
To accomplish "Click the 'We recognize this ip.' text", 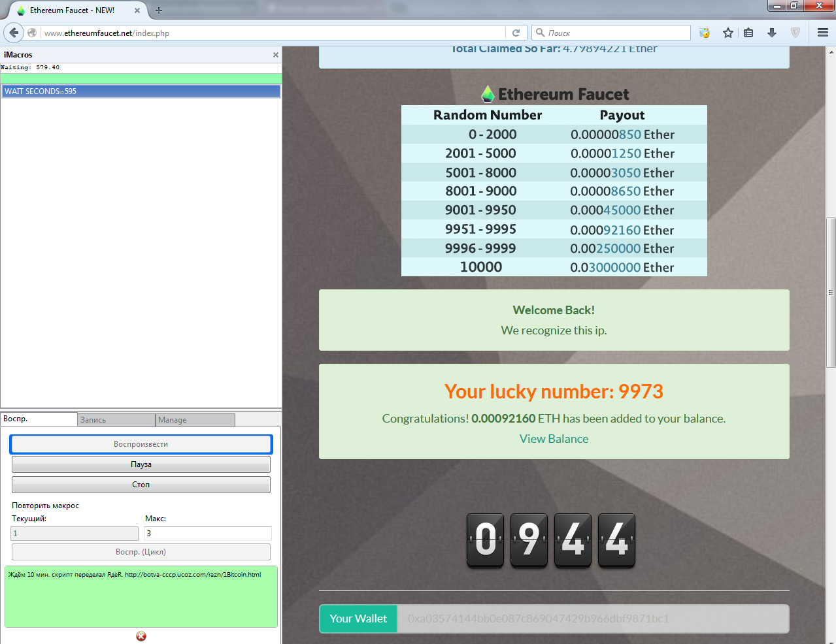I will 554,330.
